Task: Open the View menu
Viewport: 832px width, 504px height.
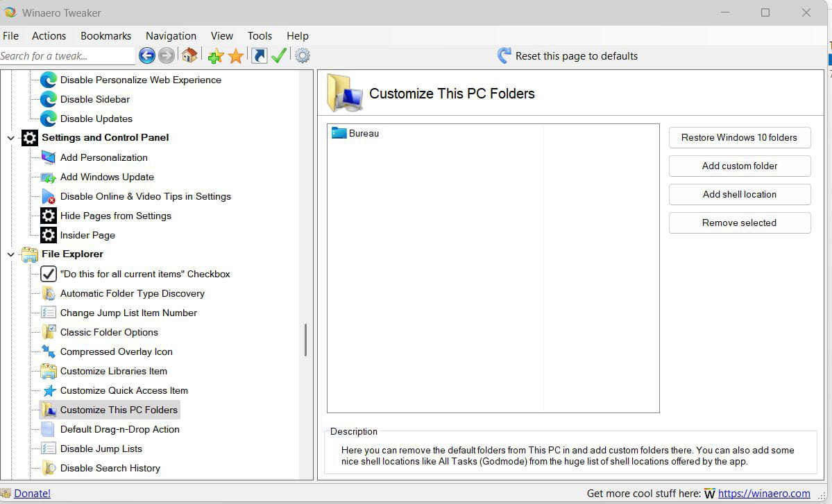Action: coord(222,35)
